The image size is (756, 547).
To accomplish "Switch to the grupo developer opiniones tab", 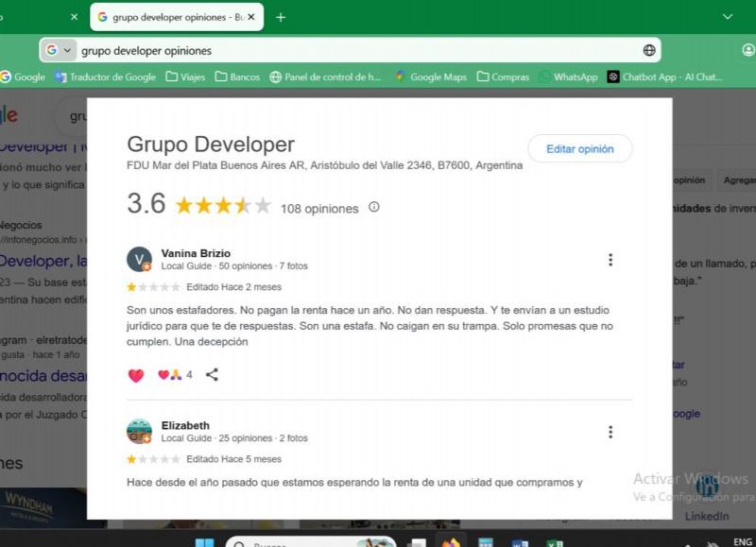I will [x=168, y=17].
